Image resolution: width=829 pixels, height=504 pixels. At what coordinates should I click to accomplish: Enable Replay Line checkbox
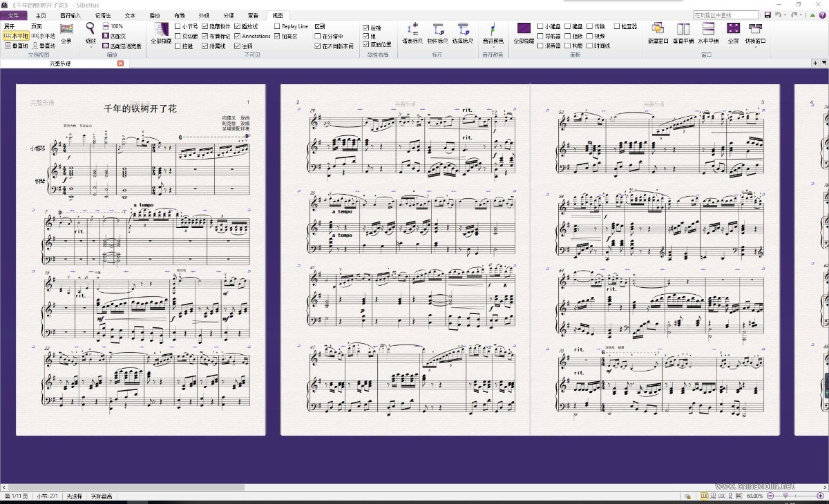pos(277,26)
